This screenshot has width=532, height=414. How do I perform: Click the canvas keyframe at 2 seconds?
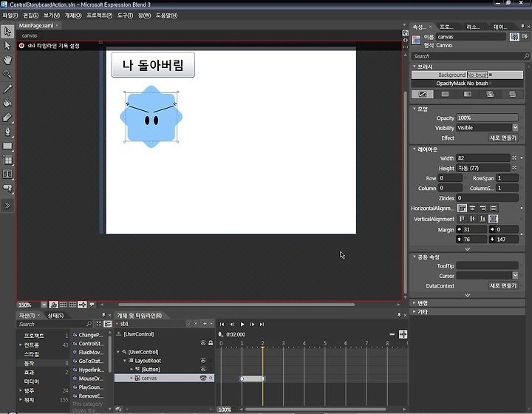point(262,379)
